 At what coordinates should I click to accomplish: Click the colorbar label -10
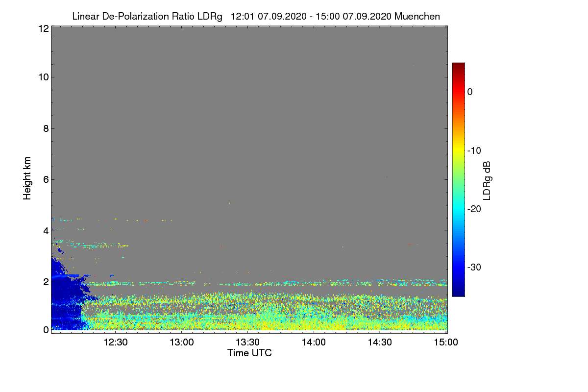(474, 150)
